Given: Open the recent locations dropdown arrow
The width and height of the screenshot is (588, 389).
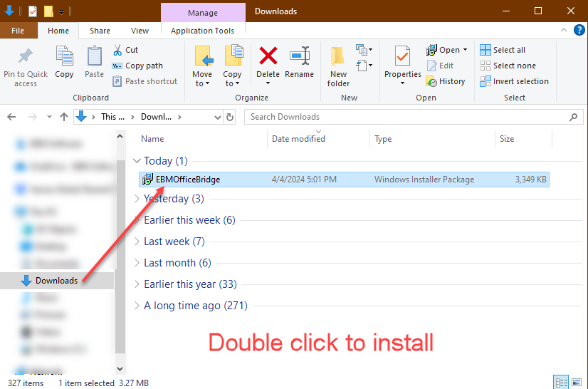Looking at the screenshot, I should pyautogui.click(x=49, y=117).
